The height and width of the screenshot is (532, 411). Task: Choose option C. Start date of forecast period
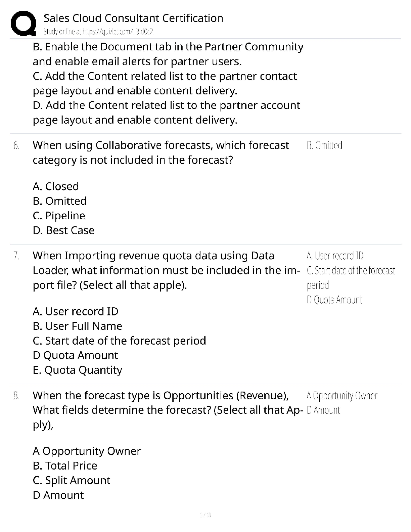click(x=120, y=341)
